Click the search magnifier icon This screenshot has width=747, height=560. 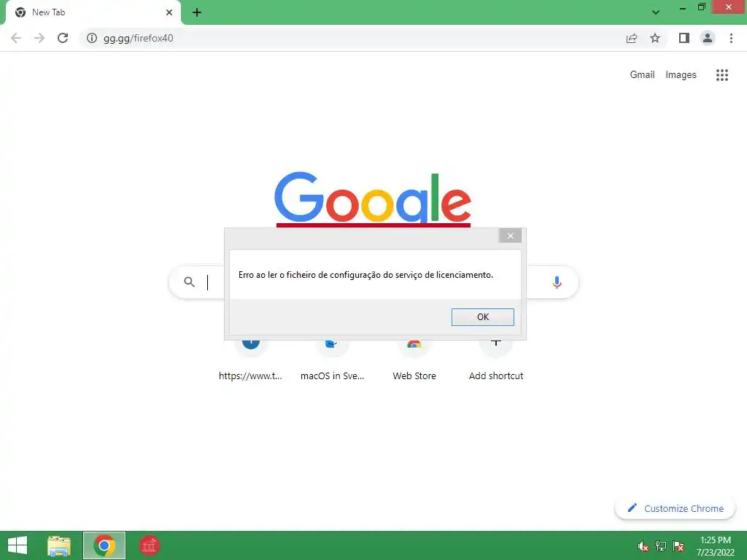pyautogui.click(x=189, y=282)
